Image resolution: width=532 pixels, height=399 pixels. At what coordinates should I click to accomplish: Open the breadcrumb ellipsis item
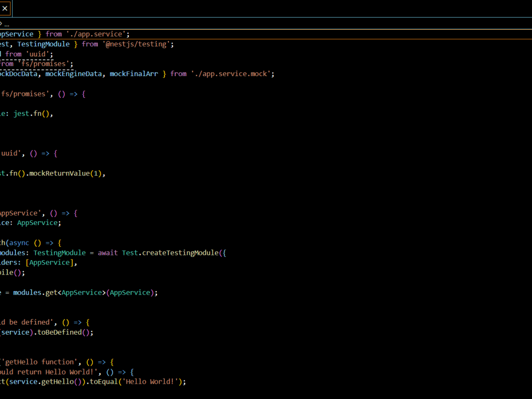[7, 24]
